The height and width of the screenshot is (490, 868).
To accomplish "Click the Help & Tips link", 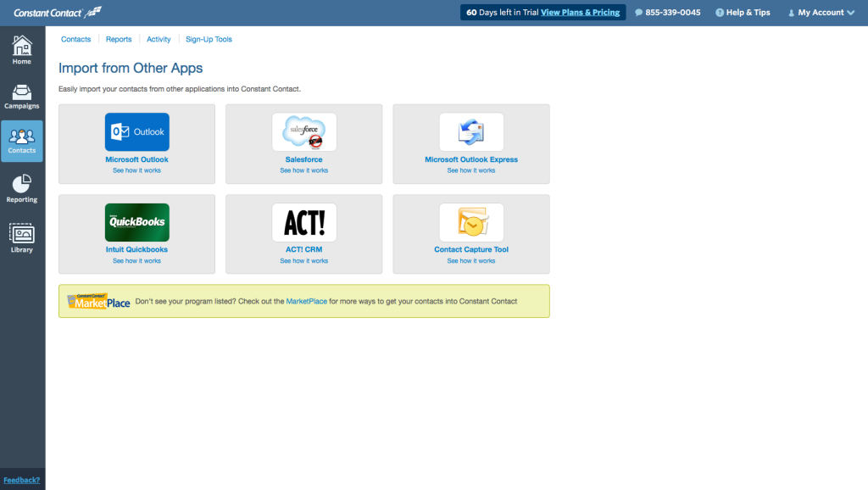I will point(748,12).
